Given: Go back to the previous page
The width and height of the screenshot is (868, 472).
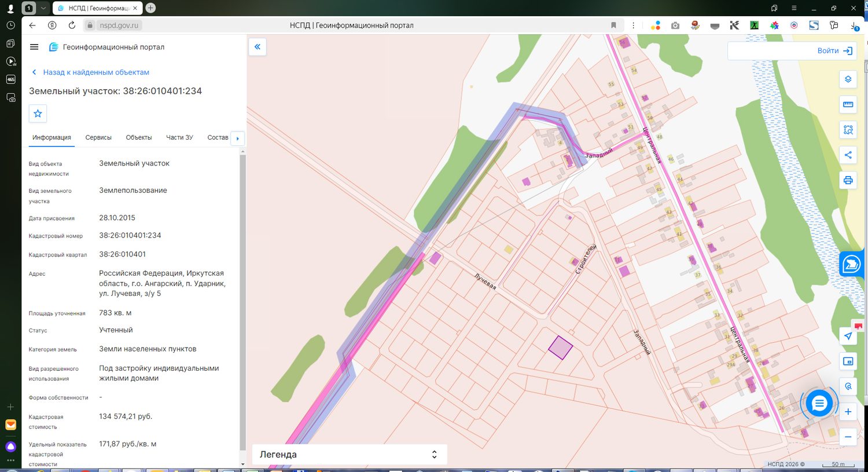Looking at the screenshot, I should point(32,25).
